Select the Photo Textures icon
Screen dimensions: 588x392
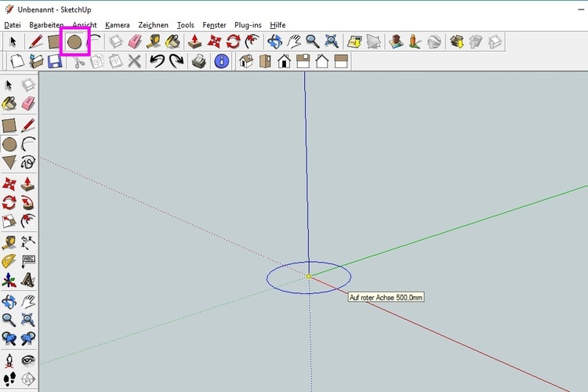point(415,42)
